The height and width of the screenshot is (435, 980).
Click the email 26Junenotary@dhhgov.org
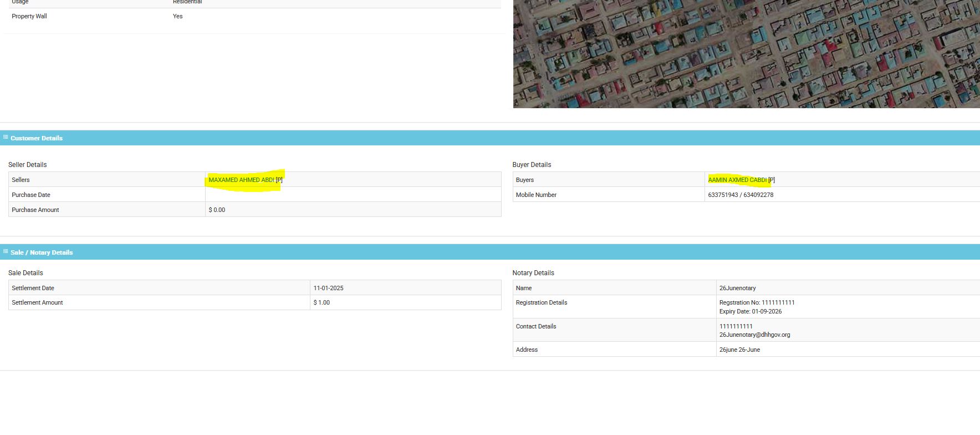(754, 335)
